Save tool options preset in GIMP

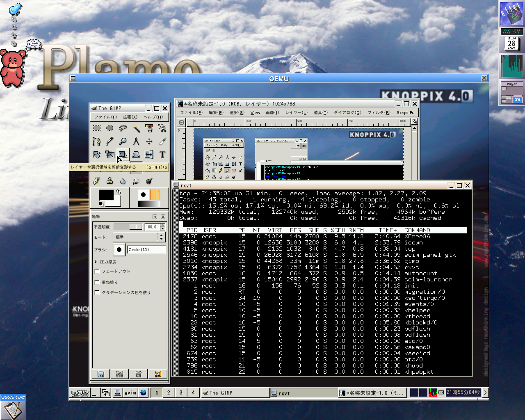(101, 374)
